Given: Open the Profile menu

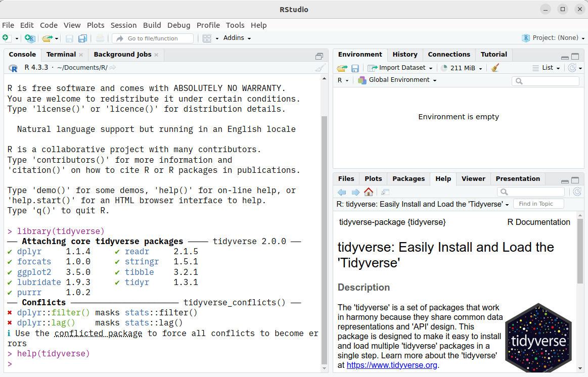Looking at the screenshot, I should click(x=208, y=25).
